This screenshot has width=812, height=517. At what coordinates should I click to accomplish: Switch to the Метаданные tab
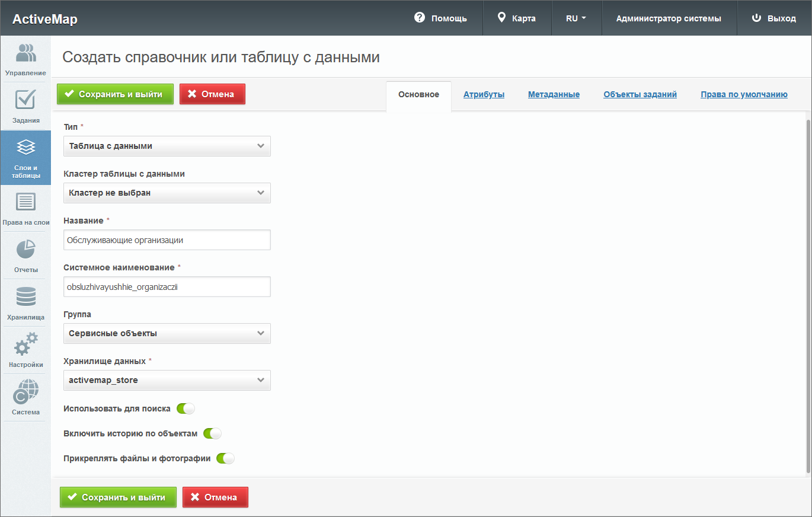[554, 94]
